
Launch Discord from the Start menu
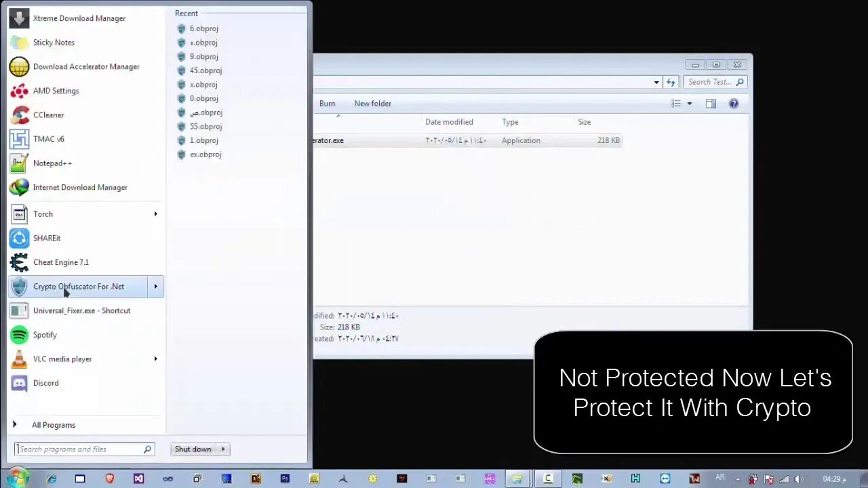tap(85, 383)
